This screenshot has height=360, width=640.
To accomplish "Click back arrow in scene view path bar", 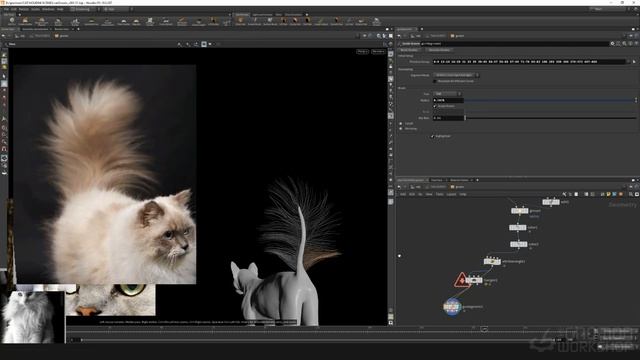I will tap(3, 36).
